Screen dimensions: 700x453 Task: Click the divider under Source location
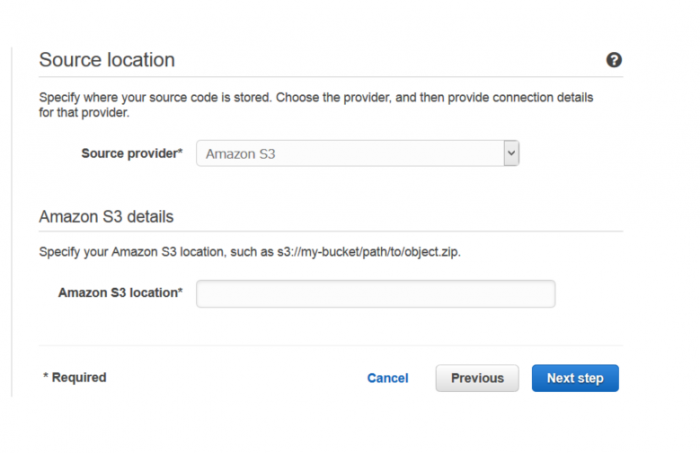[331, 77]
